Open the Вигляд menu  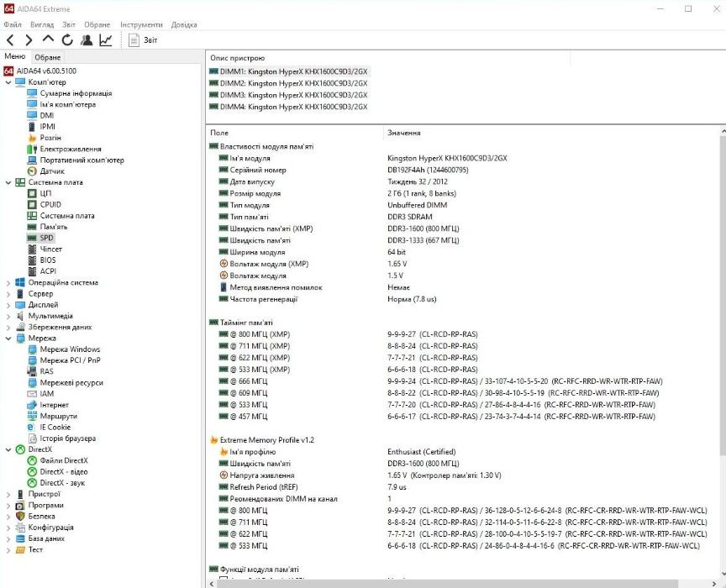(42, 24)
